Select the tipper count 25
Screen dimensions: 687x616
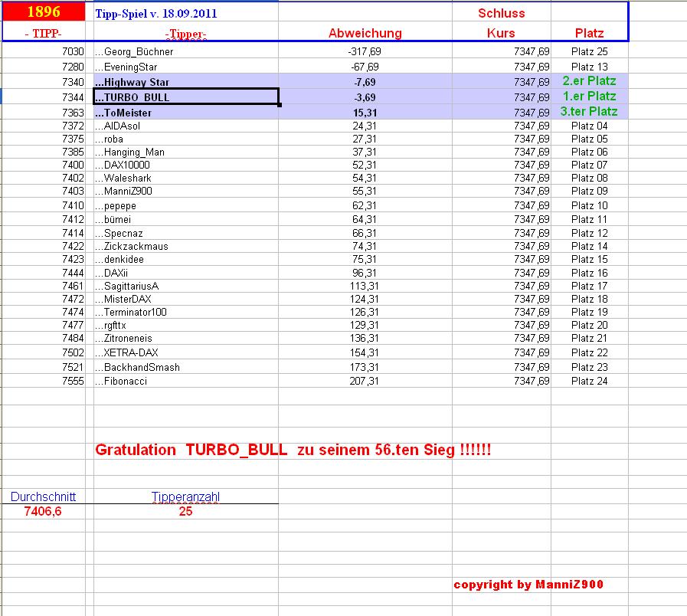click(x=186, y=511)
